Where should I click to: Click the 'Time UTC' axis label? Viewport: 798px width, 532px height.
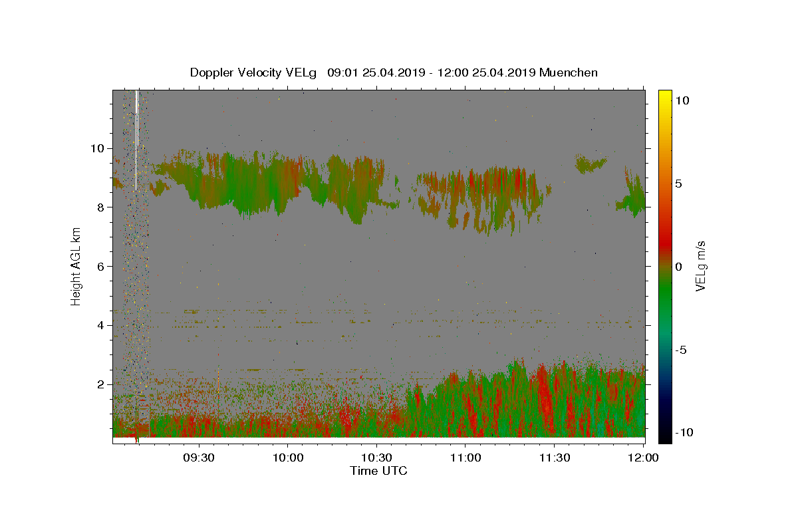pos(378,471)
